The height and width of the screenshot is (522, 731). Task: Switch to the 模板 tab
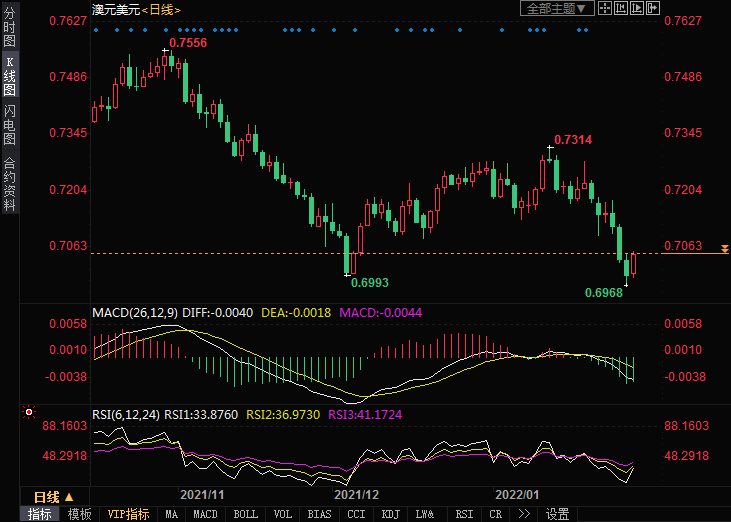79,514
